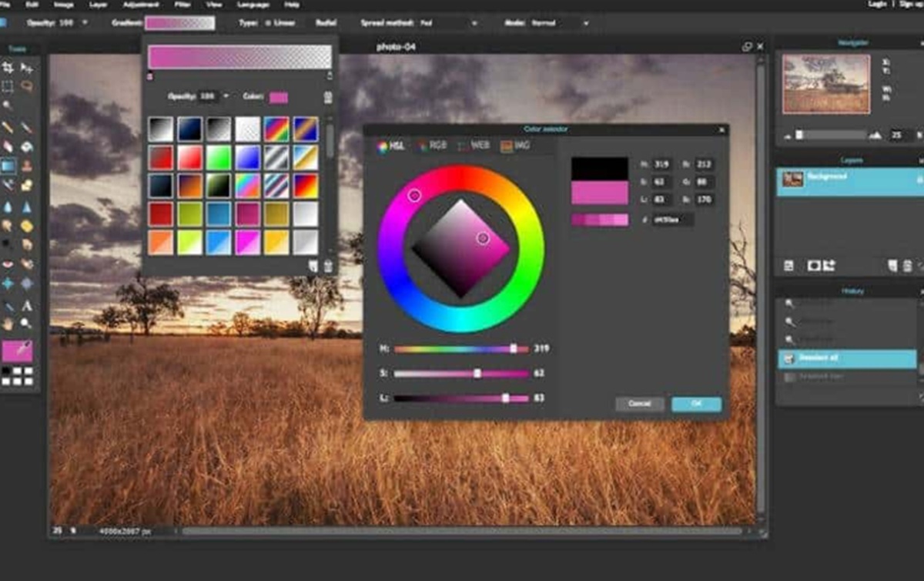
Task: Open the Language menu
Action: (253, 4)
